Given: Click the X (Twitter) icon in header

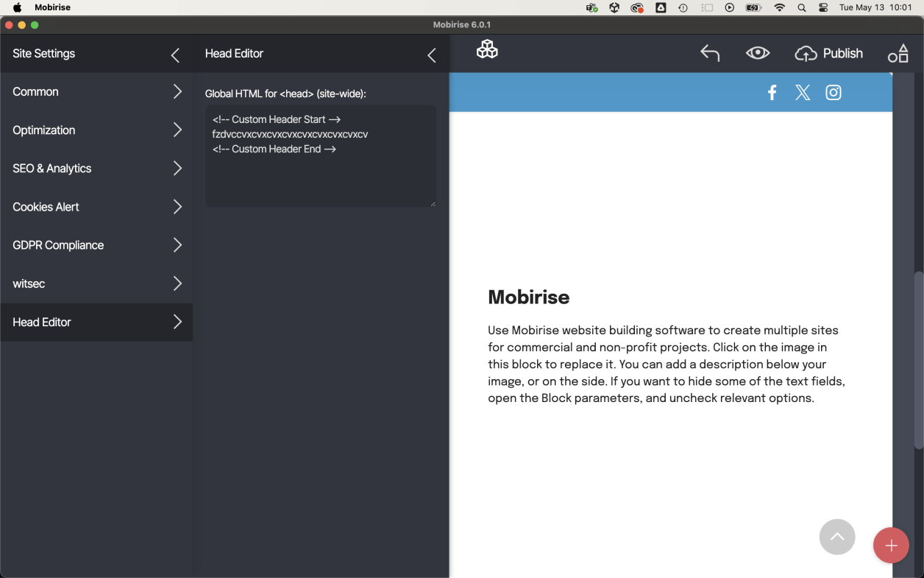Looking at the screenshot, I should tap(803, 92).
